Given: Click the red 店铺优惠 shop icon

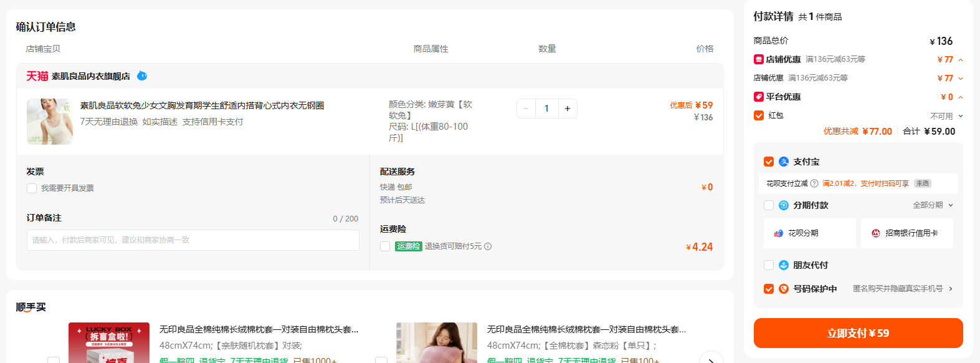Looking at the screenshot, I should coord(759,59).
